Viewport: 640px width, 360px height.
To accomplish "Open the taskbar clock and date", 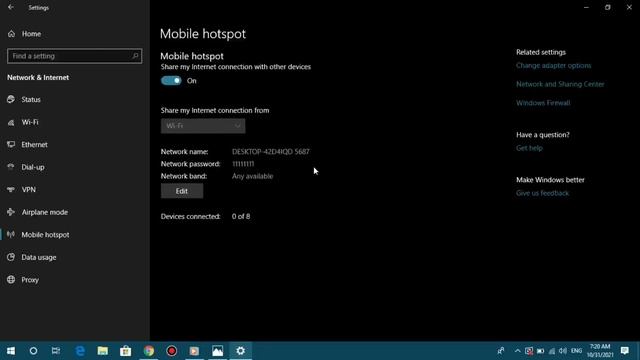I will point(600,351).
